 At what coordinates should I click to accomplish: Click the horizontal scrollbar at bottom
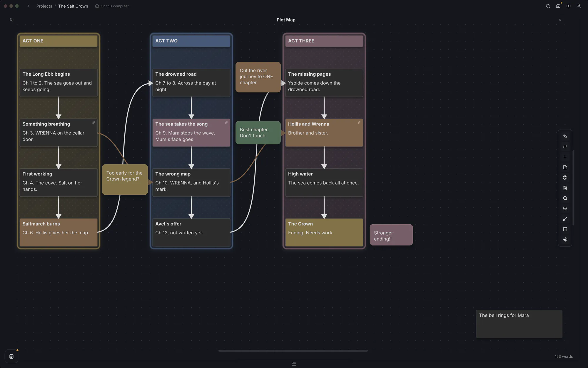click(x=293, y=351)
